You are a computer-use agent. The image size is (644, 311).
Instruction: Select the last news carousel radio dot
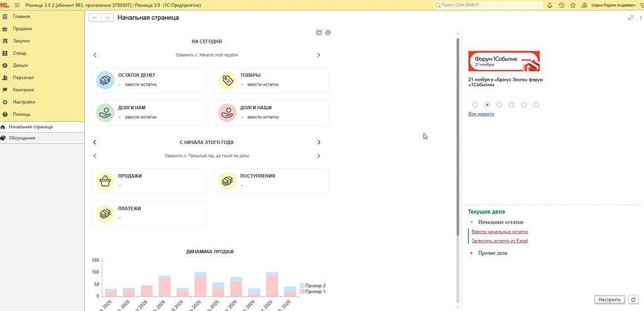tap(536, 105)
